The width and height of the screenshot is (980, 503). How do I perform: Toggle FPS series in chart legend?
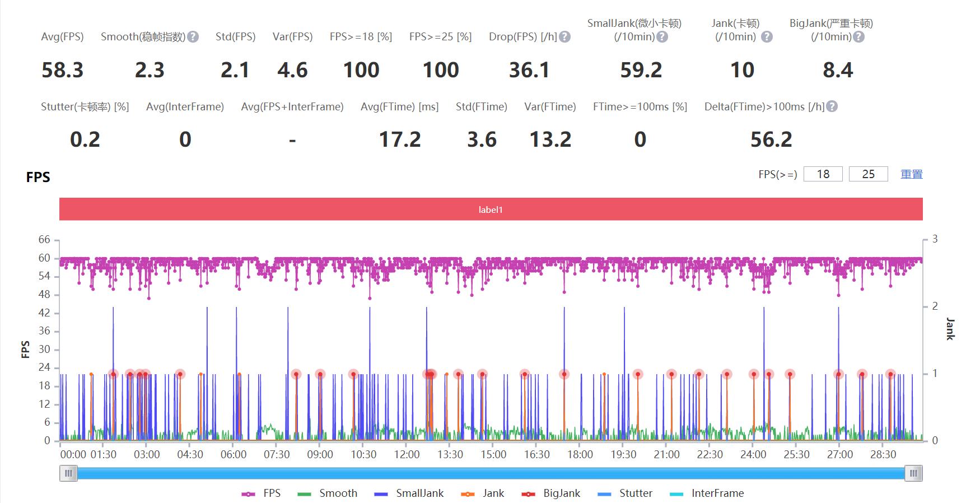[262, 493]
